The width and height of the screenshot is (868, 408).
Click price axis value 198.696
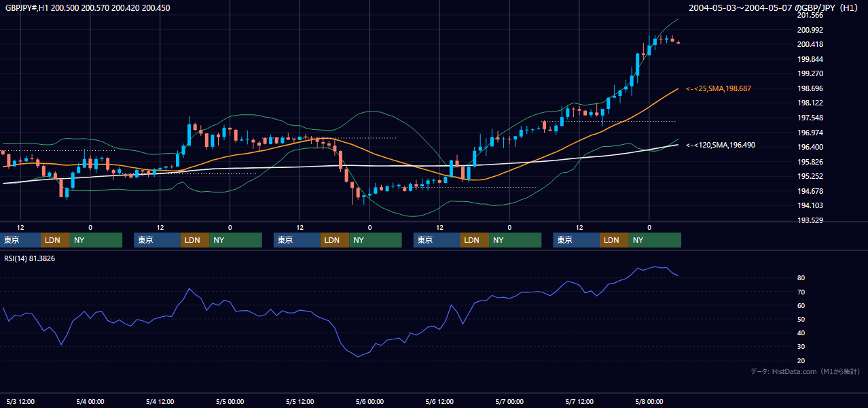(x=810, y=88)
